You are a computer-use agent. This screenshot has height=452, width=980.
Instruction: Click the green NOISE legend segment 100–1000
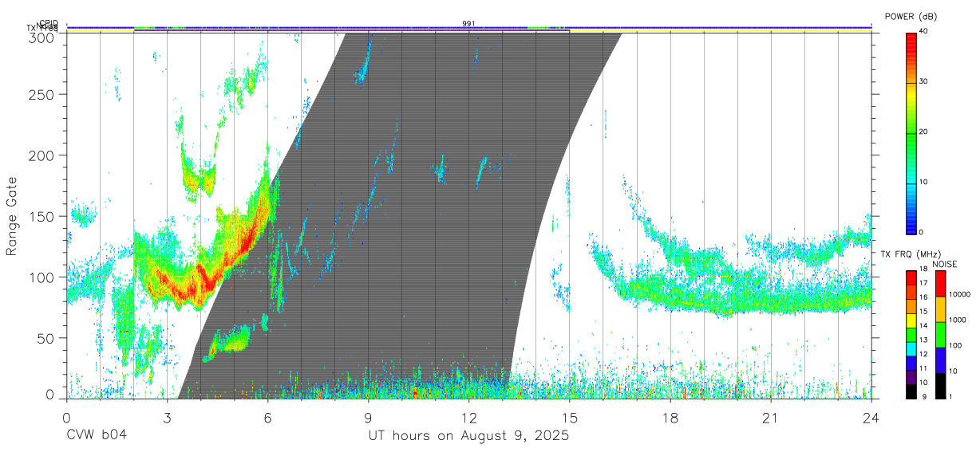coord(939,334)
